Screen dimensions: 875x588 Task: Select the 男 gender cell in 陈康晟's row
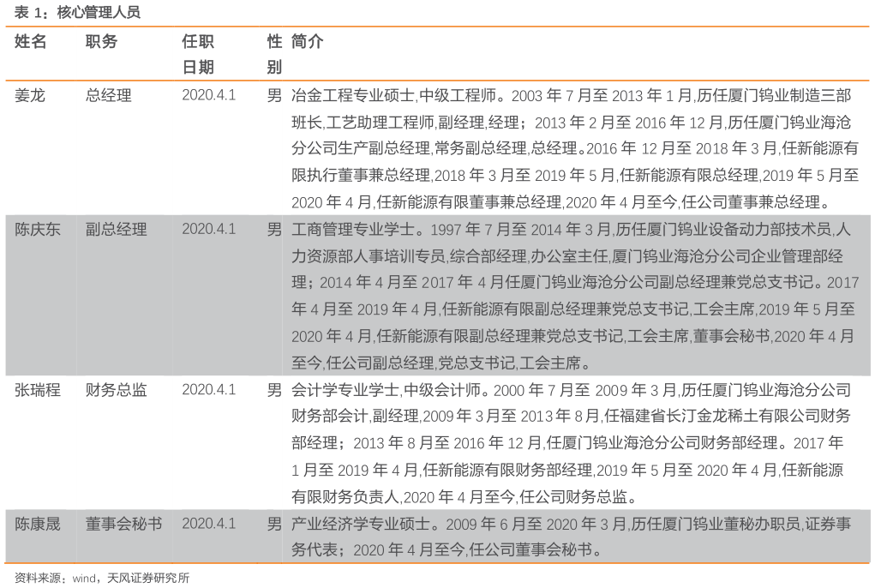[274, 523]
